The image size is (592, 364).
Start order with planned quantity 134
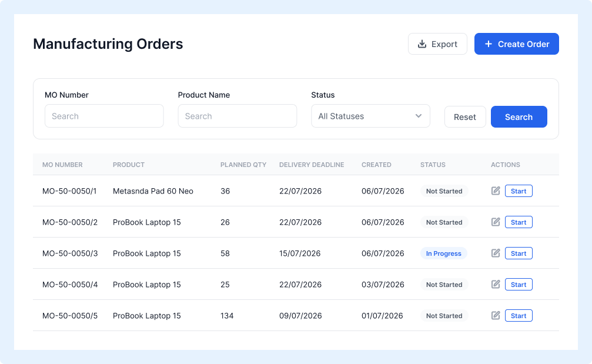click(x=519, y=316)
